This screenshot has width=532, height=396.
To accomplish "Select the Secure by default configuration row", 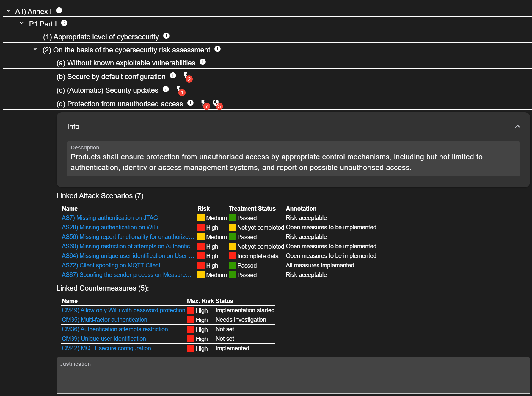I will 111,77.
